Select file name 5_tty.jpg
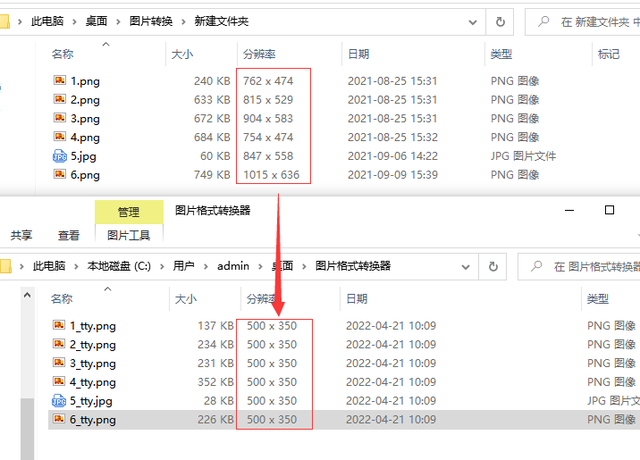The image size is (640, 460). [x=91, y=401]
